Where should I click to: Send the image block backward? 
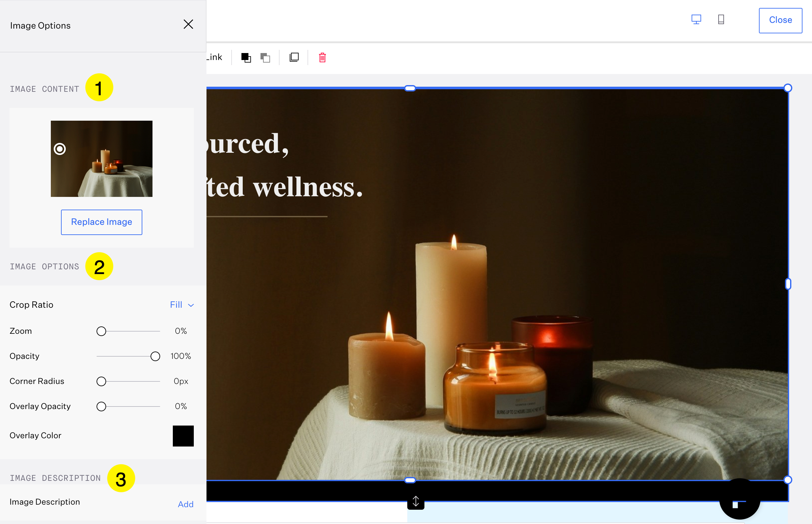265,57
